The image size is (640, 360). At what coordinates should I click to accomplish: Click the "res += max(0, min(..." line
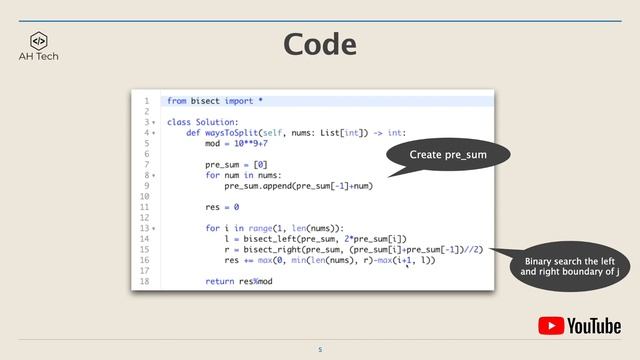click(x=330, y=260)
